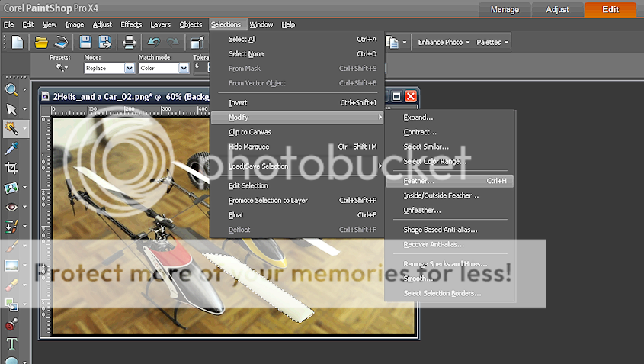Expand the Enhance Photo dropdown
The image size is (644, 364).
point(444,42)
